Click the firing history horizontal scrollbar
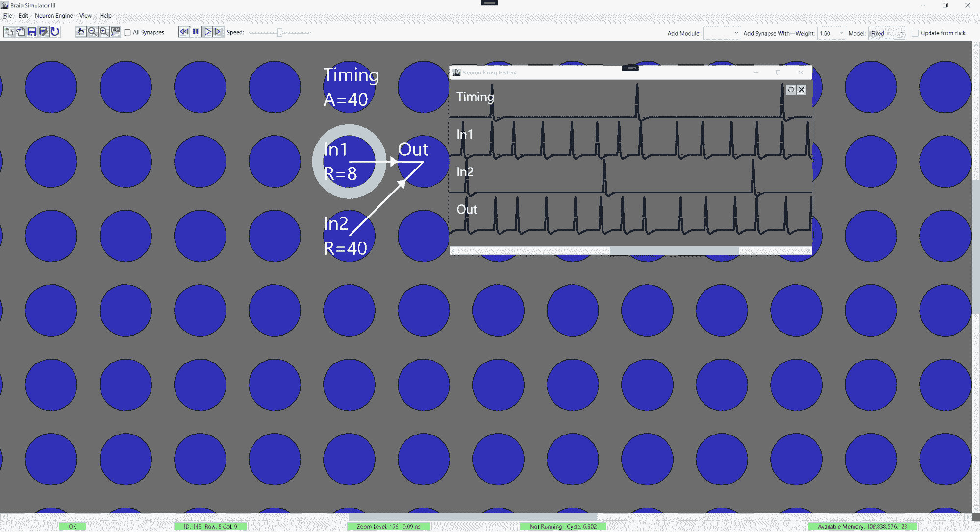The height and width of the screenshot is (532, 980). tap(674, 251)
